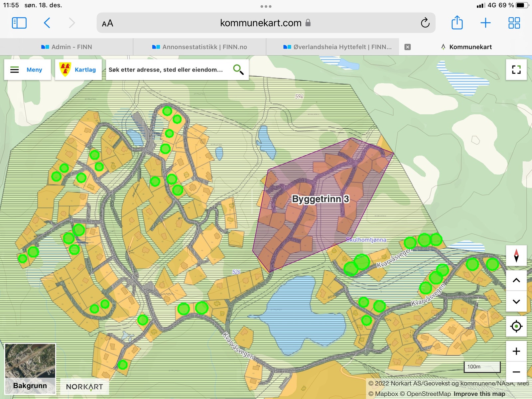Screen dimensions: 532x399
Task: Toggle fullscreen map view
Action: (x=516, y=69)
